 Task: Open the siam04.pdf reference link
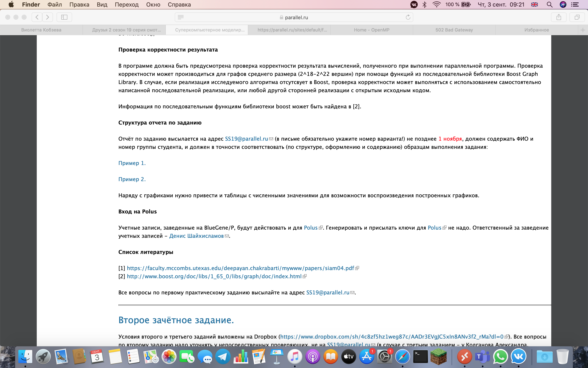240,268
